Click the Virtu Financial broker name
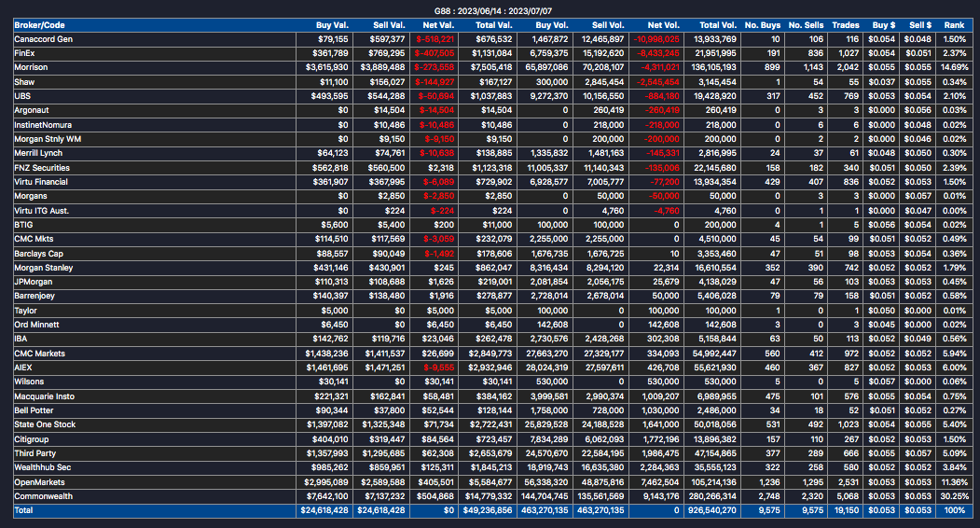The width and height of the screenshot is (980, 528). [x=41, y=182]
